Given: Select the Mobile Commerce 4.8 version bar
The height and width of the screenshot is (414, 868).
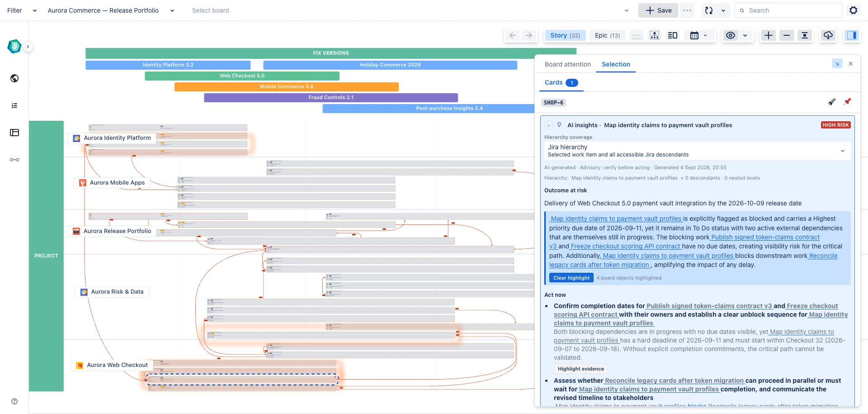Looking at the screenshot, I should 287,86.
